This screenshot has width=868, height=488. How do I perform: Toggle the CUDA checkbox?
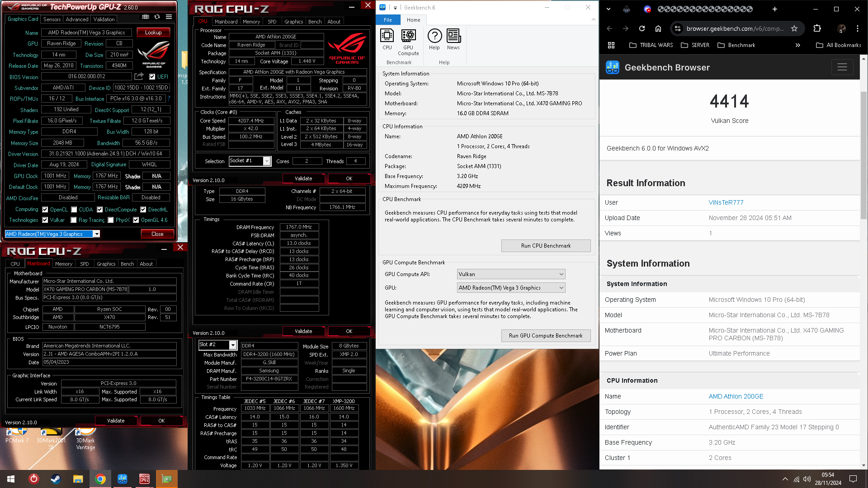point(74,210)
